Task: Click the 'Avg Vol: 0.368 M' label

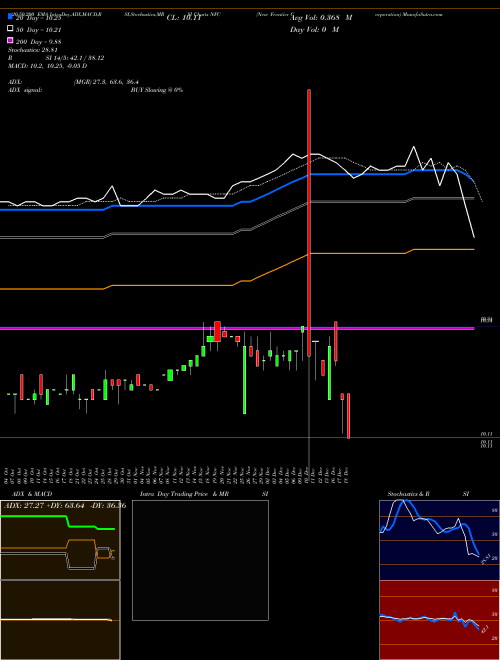Action: click(321, 18)
